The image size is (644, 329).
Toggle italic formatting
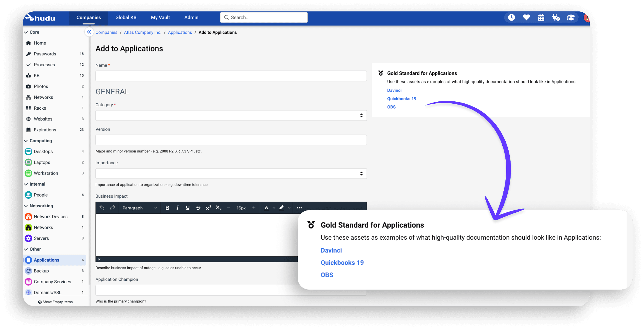click(177, 208)
